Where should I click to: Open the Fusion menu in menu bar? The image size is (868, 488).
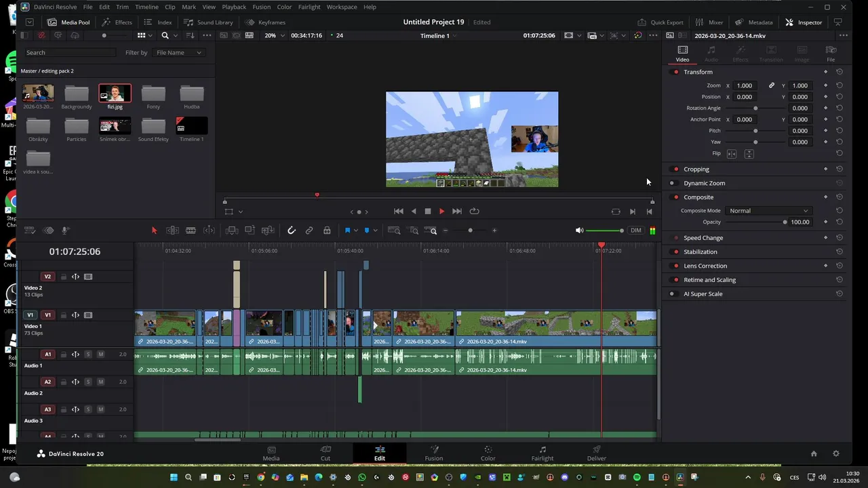click(x=261, y=7)
